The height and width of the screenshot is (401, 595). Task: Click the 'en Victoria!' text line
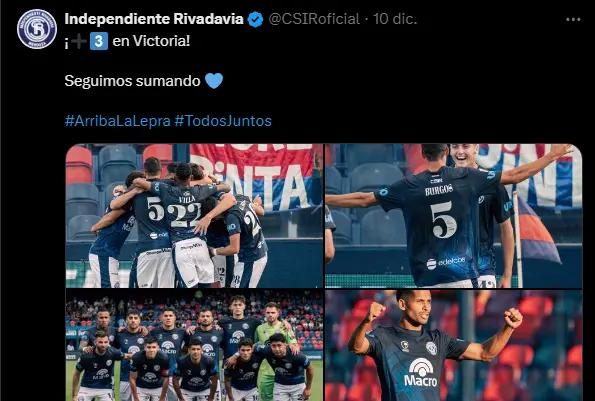tap(151, 41)
